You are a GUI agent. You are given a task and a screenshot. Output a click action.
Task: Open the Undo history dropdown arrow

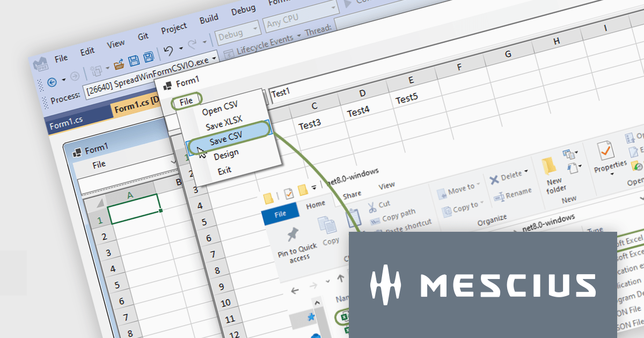coord(180,48)
